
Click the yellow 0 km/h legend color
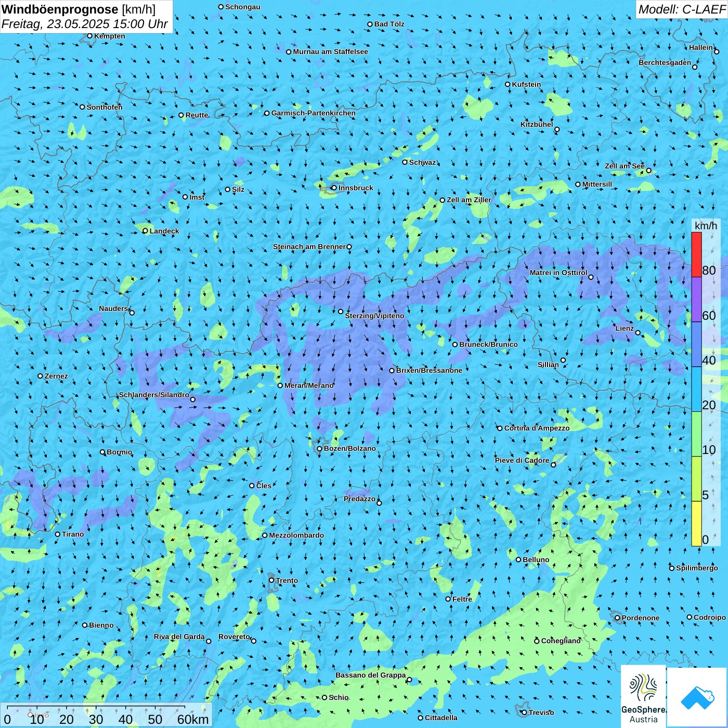pos(696,524)
